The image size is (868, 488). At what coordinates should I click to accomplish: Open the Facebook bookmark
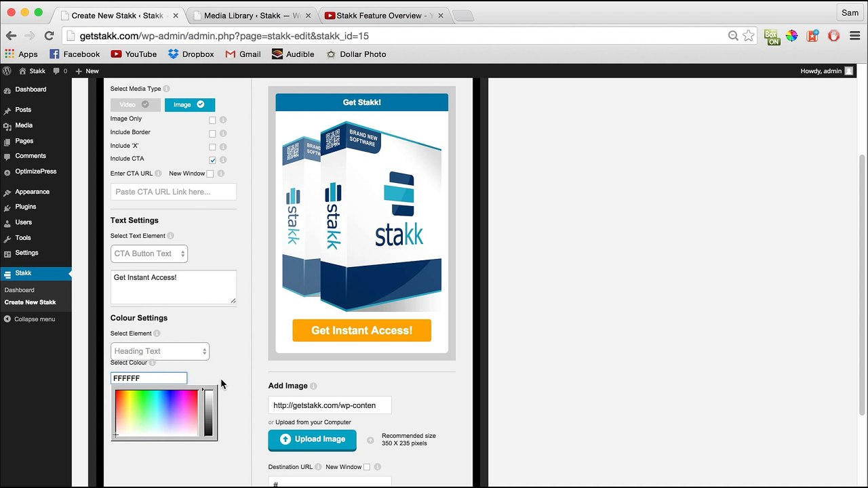coord(75,54)
